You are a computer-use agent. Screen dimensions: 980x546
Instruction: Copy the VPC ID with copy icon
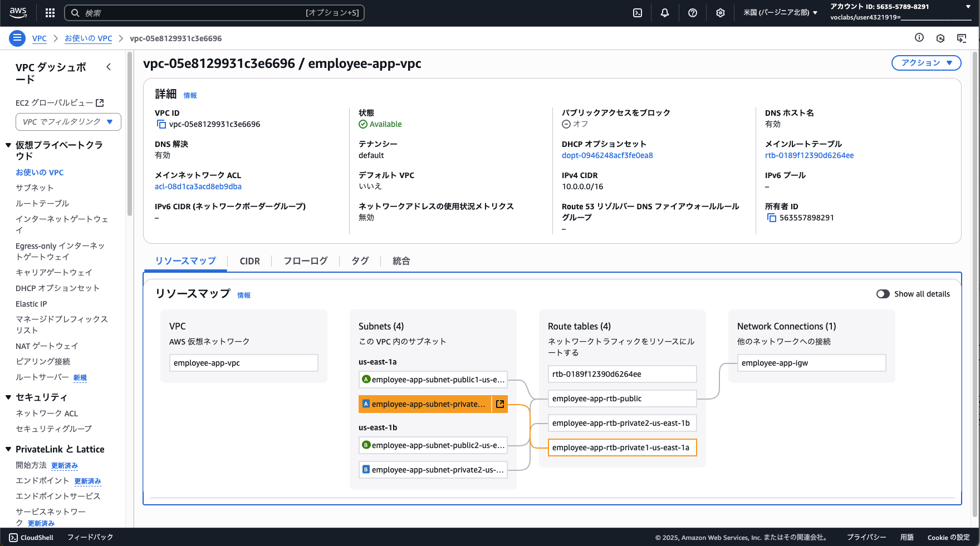(161, 124)
